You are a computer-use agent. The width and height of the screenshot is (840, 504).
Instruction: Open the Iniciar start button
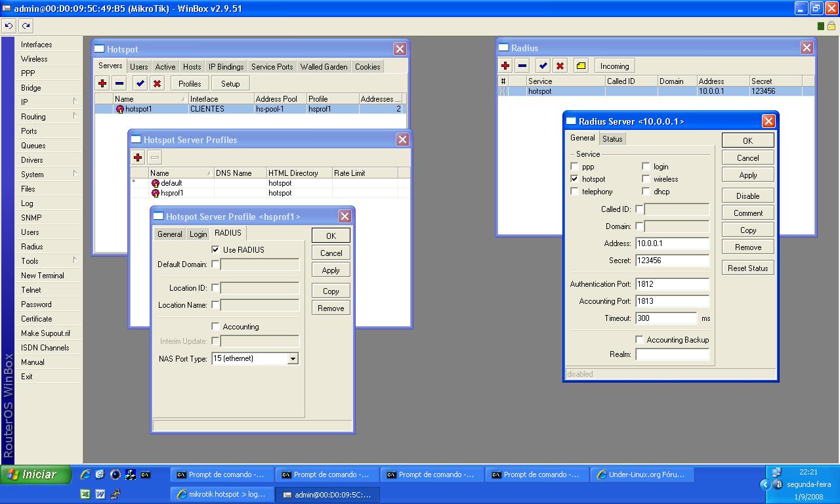click(x=36, y=474)
